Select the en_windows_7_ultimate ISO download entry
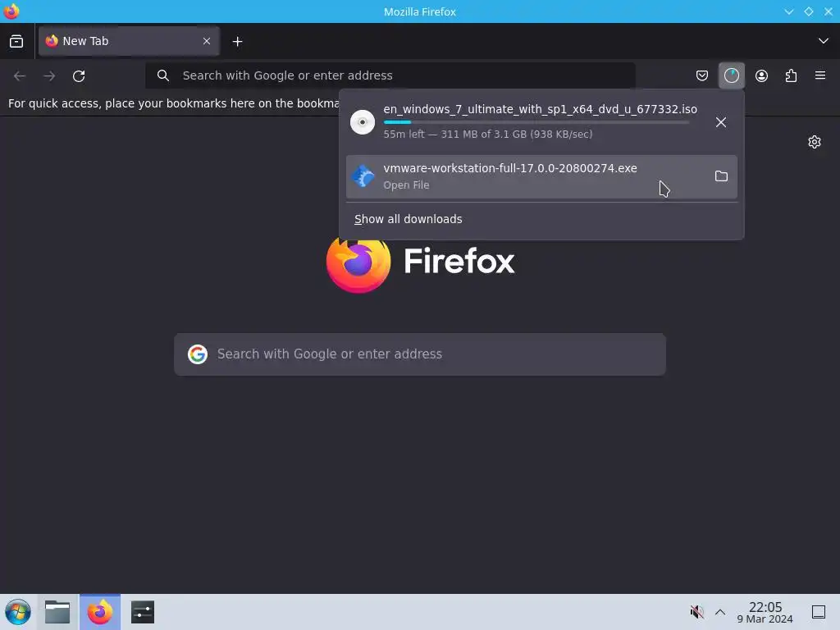This screenshot has width=840, height=630. click(541, 121)
